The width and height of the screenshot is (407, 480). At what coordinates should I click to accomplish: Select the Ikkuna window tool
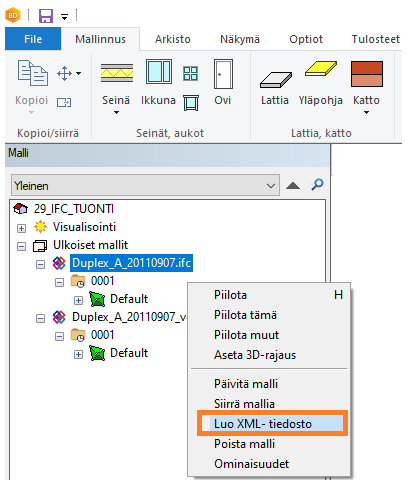[x=159, y=72]
